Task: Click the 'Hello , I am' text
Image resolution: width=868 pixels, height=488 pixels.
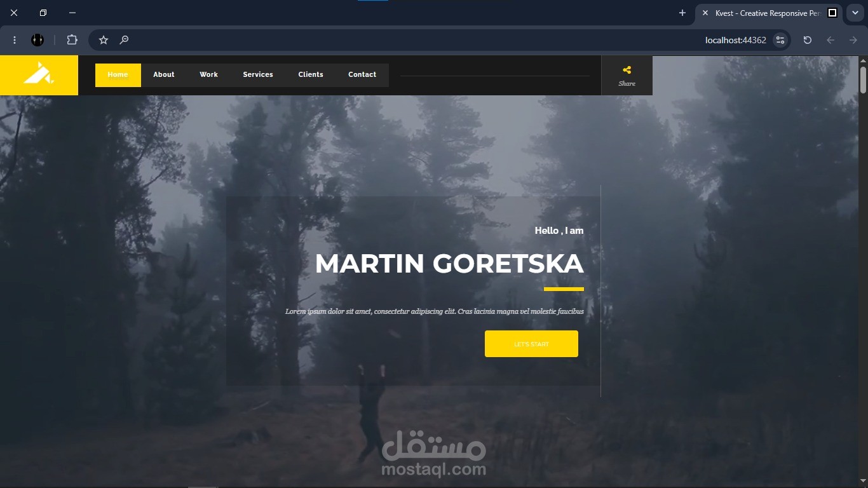Action: tap(559, 231)
